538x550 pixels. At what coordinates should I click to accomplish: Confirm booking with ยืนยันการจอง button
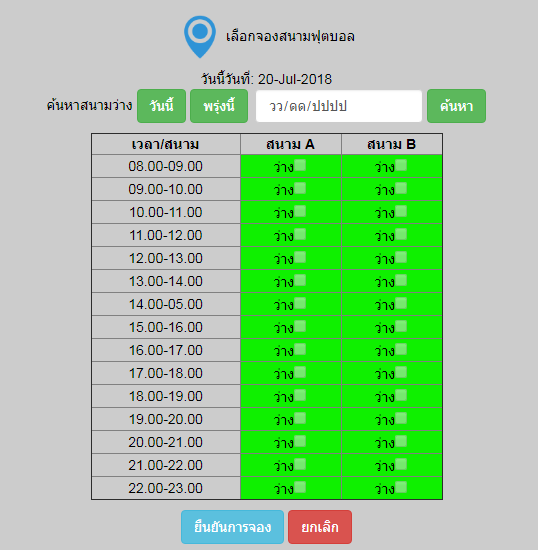232,527
